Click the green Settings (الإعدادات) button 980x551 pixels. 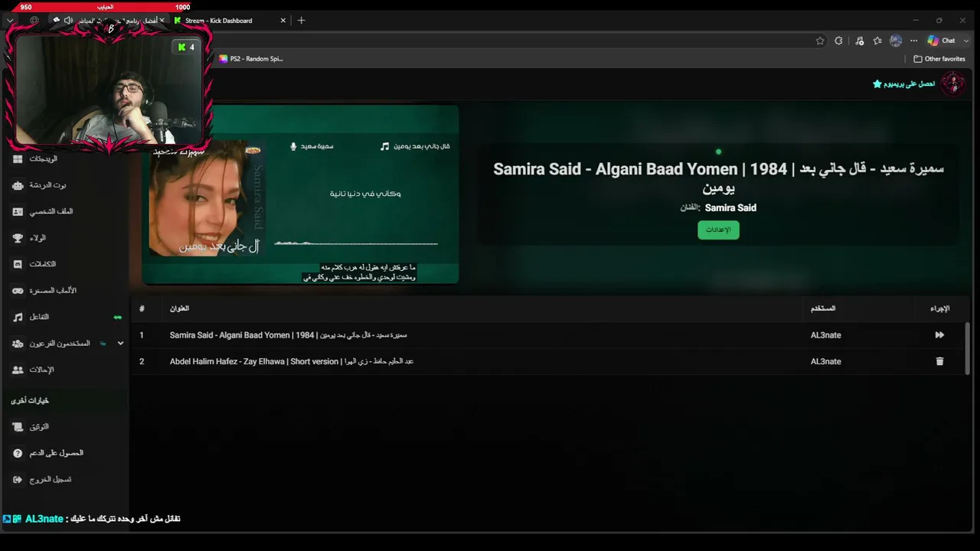pyautogui.click(x=718, y=230)
